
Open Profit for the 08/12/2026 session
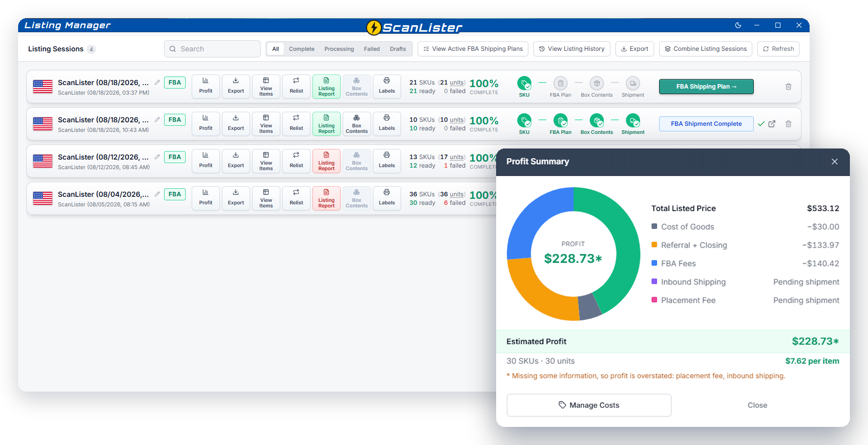pos(206,161)
